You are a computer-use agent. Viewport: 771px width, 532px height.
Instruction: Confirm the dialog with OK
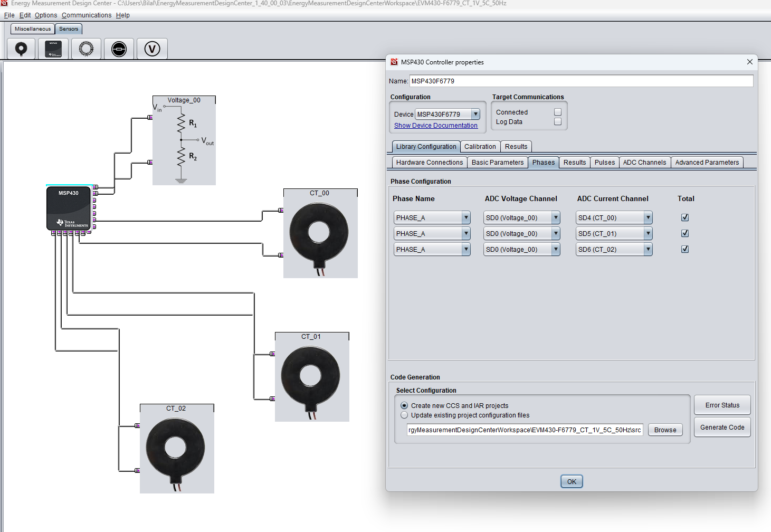pyautogui.click(x=572, y=481)
